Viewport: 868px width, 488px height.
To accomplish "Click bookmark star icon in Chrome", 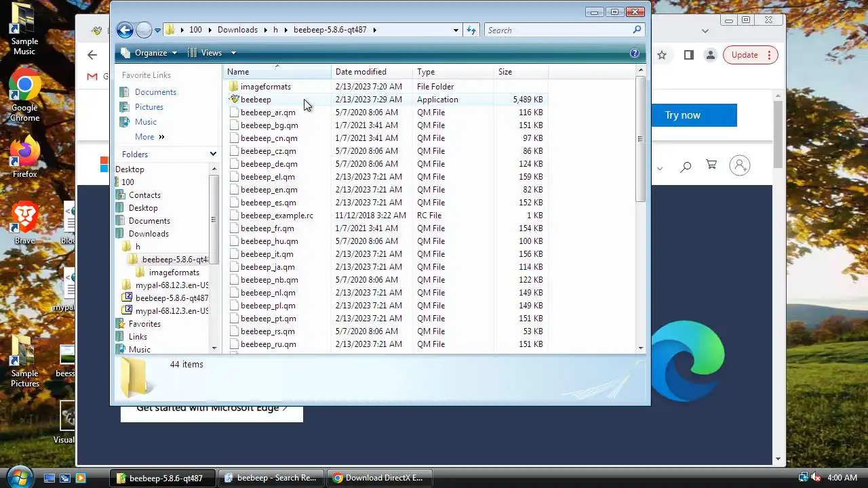I will pyautogui.click(x=662, y=55).
